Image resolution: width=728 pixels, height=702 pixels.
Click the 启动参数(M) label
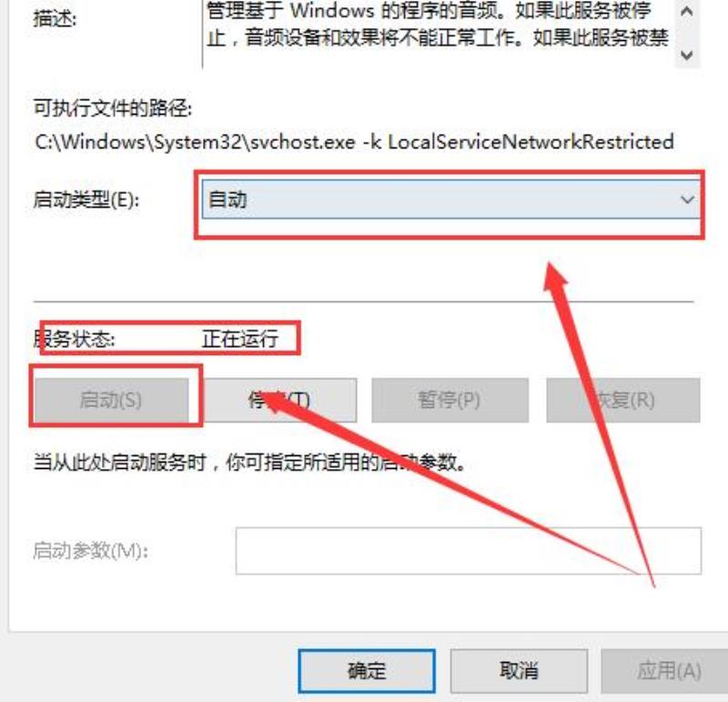point(90,551)
